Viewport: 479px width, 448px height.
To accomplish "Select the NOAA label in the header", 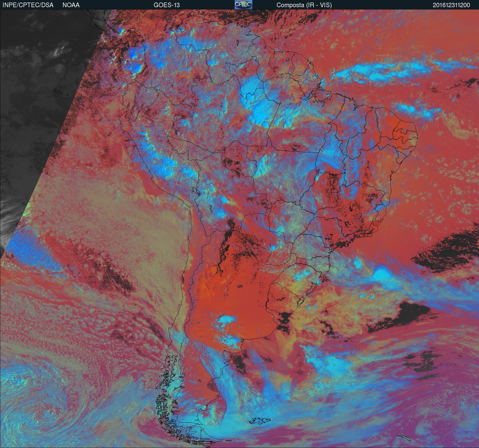I will [x=71, y=5].
